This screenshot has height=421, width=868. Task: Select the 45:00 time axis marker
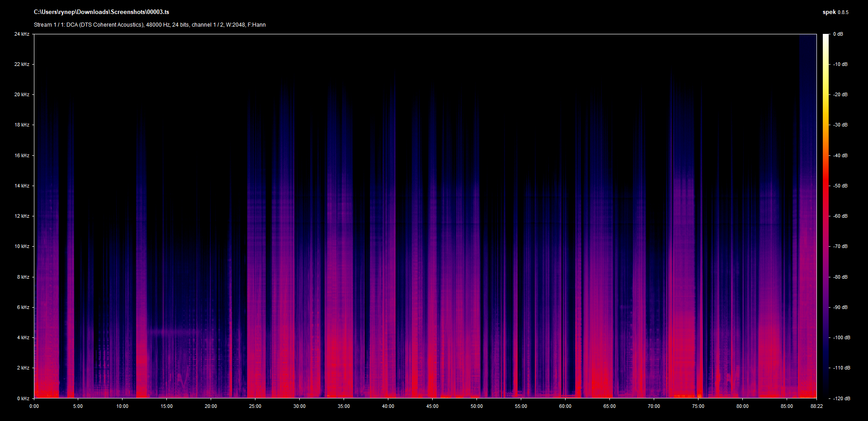pyautogui.click(x=432, y=407)
